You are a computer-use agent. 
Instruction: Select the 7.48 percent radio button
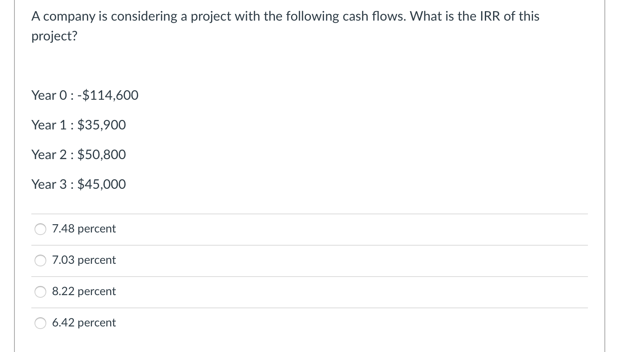(x=40, y=229)
